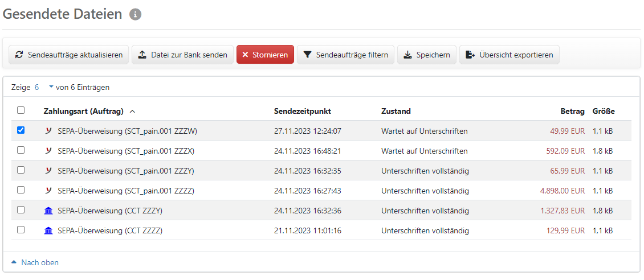
Task: Click the bank icon in CCT ZZZZ row
Action: coord(48,230)
